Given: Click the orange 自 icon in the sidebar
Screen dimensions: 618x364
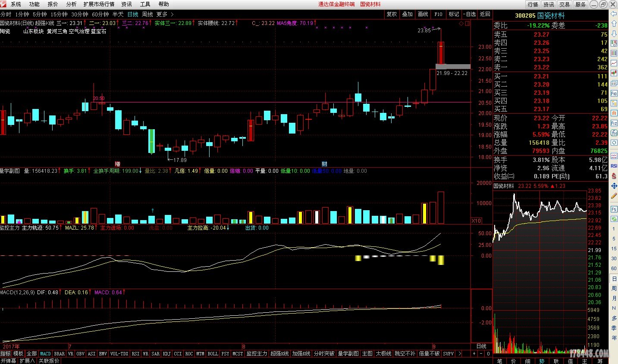Looking at the screenshot, I should tap(614, 113).
